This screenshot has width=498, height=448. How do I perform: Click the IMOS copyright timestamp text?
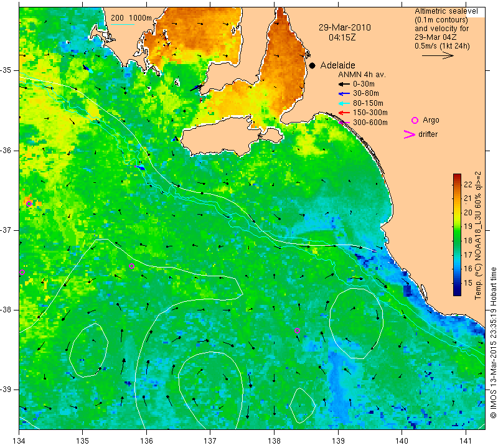pyautogui.click(x=493, y=342)
